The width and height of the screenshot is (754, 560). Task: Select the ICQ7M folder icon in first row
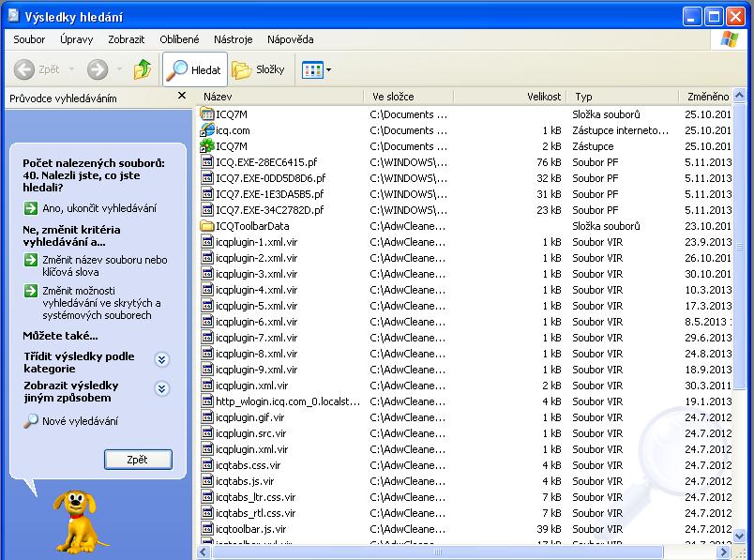click(x=206, y=114)
